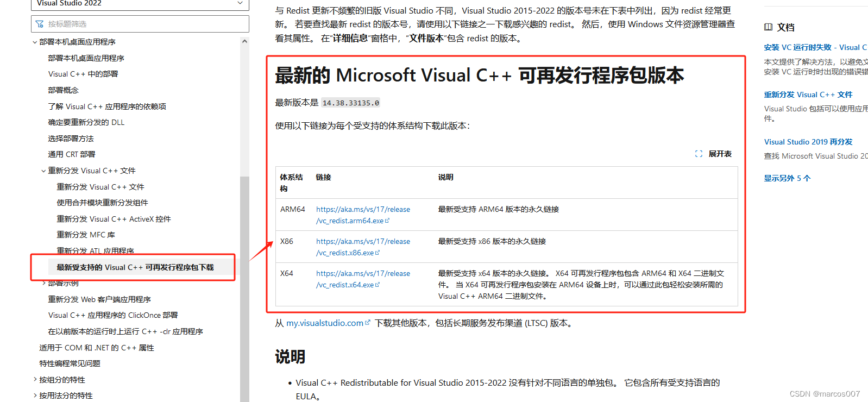Open 特性编程常见问题 tree item
Image resolution: width=868 pixels, height=402 pixels.
(70, 363)
